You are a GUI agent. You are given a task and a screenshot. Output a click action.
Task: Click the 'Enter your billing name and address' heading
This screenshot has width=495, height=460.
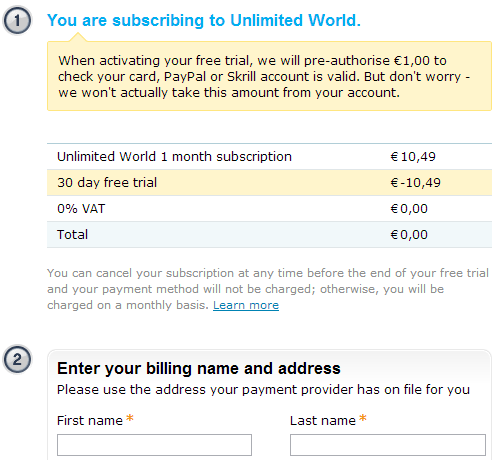(199, 369)
